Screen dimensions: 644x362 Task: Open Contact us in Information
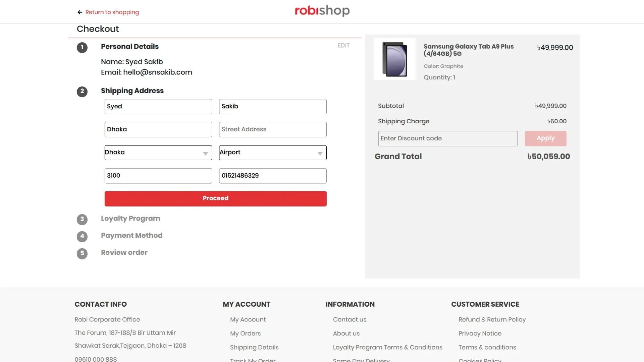click(350, 320)
